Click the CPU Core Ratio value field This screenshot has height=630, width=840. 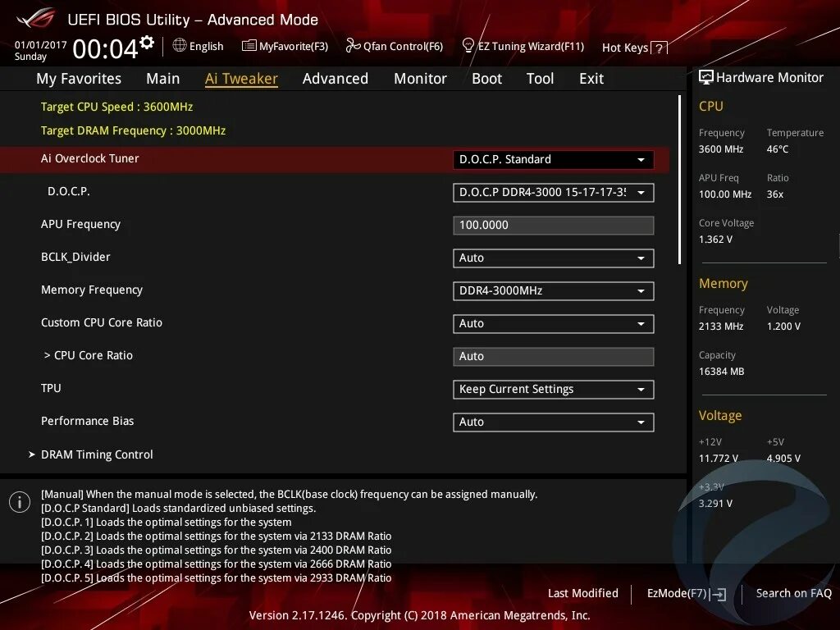(x=554, y=357)
